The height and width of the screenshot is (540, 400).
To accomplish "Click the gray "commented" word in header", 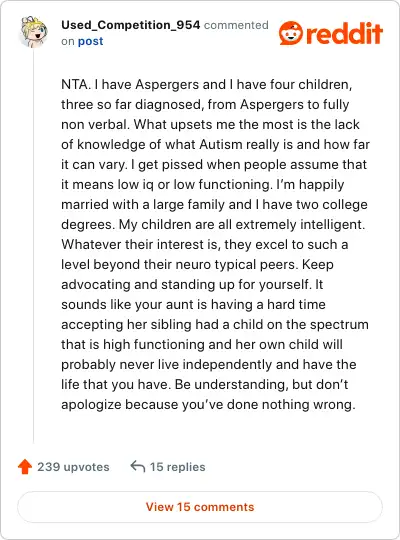I will coord(236,25).
